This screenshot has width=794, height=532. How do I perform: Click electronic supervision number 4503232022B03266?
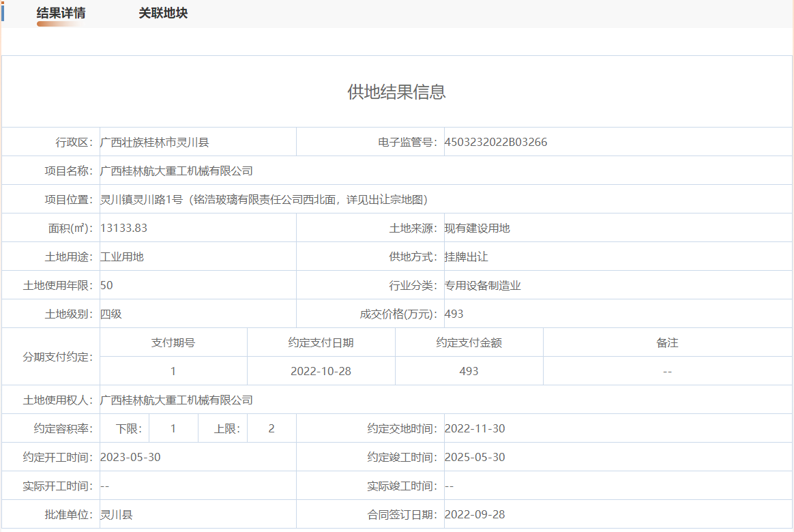pos(495,143)
